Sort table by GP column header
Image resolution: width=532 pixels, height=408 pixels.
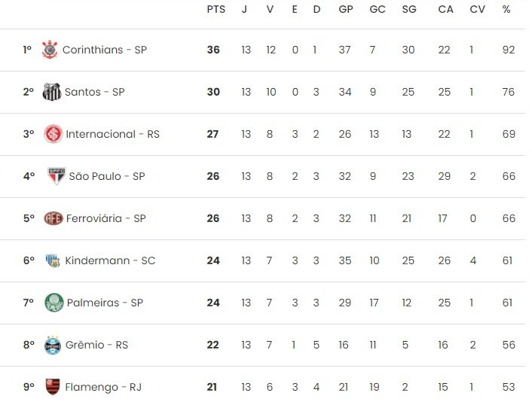tap(346, 9)
